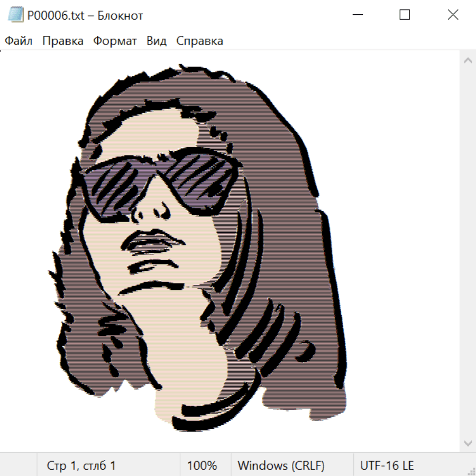Open the Формат menu
This screenshot has height=476, width=476.
[x=115, y=41]
